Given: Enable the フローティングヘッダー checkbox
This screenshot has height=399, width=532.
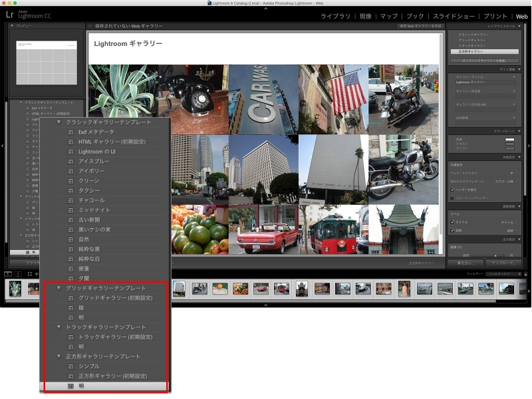Looking at the screenshot, I should point(453,198).
